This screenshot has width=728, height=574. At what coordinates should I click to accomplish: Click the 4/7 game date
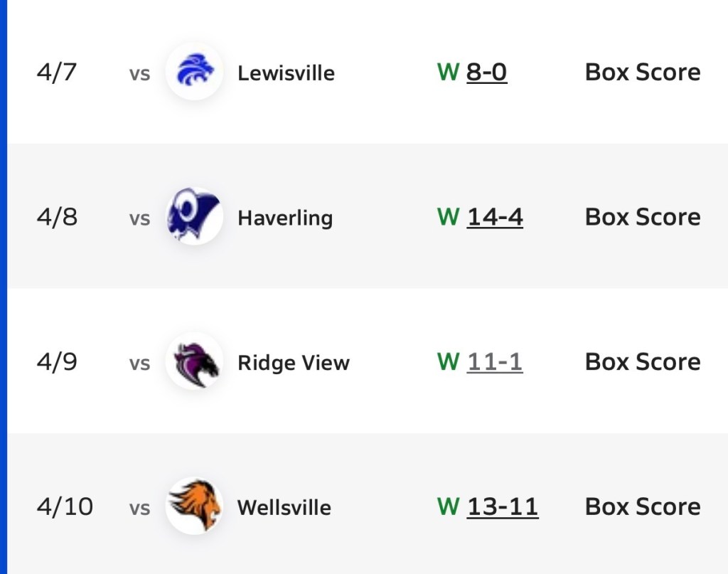click(56, 73)
